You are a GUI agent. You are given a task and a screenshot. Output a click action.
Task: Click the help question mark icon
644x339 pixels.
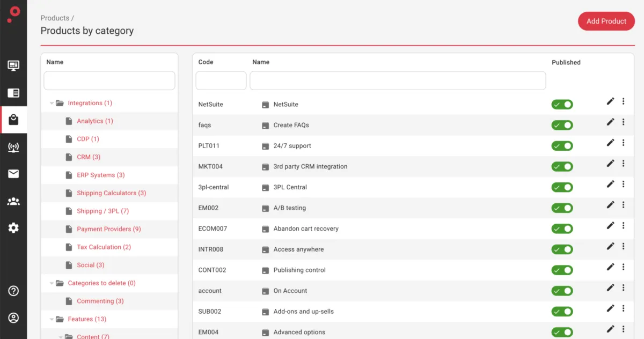click(x=13, y=291)
